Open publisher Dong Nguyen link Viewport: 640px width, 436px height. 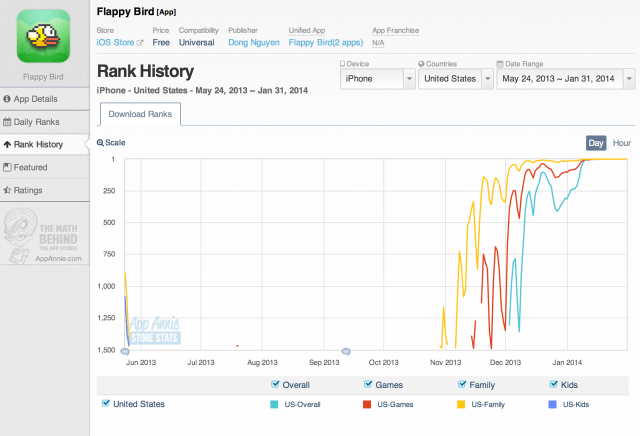pyautogui.click(x=254, y=42)
